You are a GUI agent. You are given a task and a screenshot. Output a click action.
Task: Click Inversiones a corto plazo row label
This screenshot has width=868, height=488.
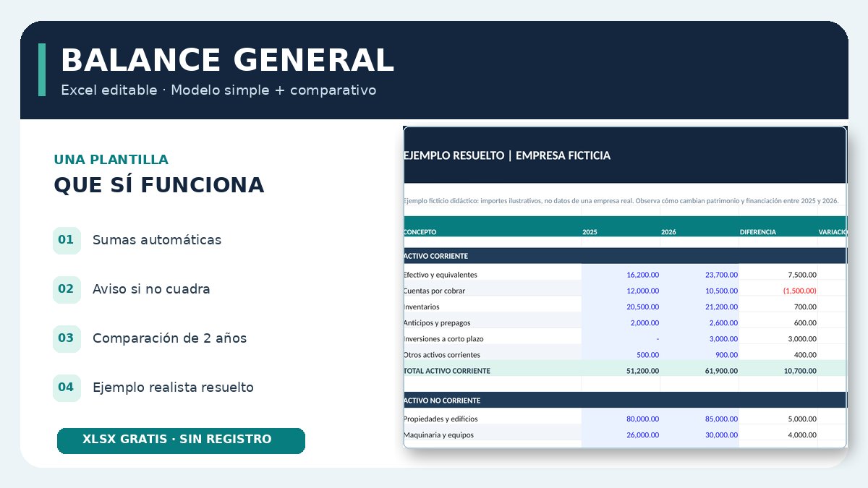[x=443, y=338]
